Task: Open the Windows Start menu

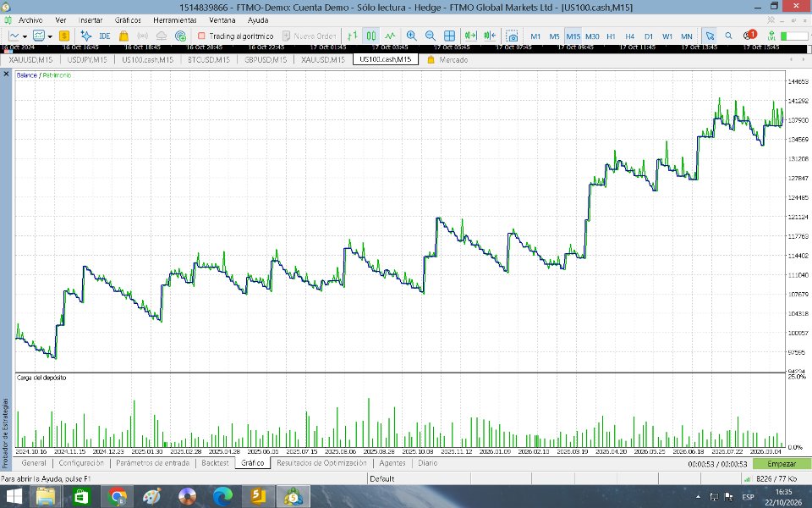Action: pos(14,496)
